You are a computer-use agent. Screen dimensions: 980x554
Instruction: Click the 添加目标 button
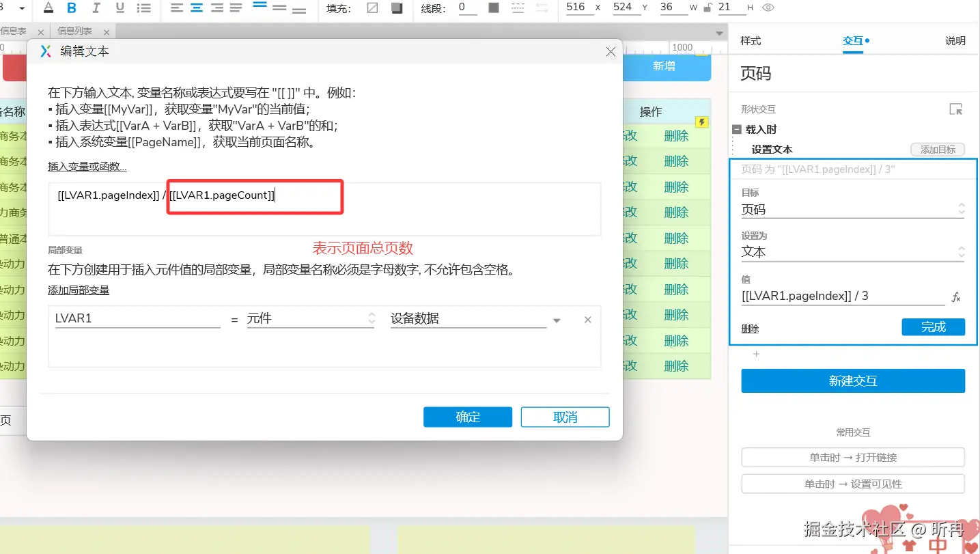(938, 150)
